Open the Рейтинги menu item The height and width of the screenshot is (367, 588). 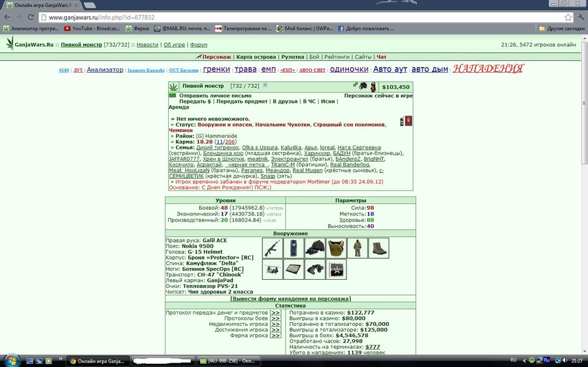click(x=337, y=57)
